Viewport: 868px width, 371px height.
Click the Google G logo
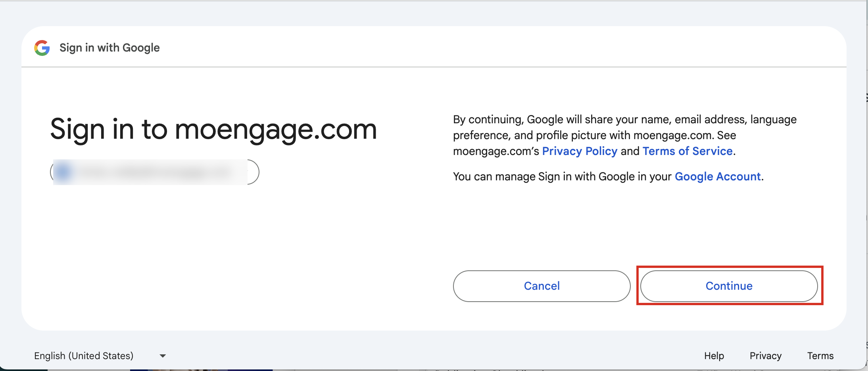click(x=42, y=48)
